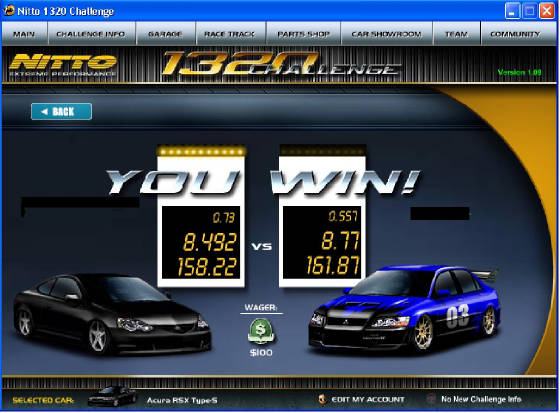Click your reaction time 0.73
Screen dimensions: 560x413
click(224, 218)
